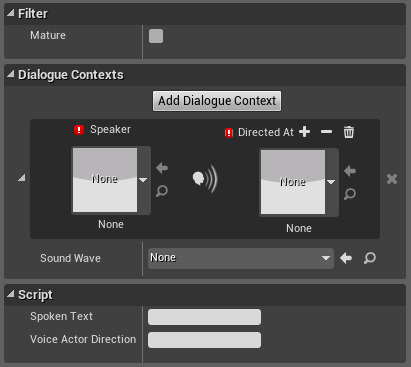
Task: Click the Voice Actor Direction input field
Action: tap(204, 340)
